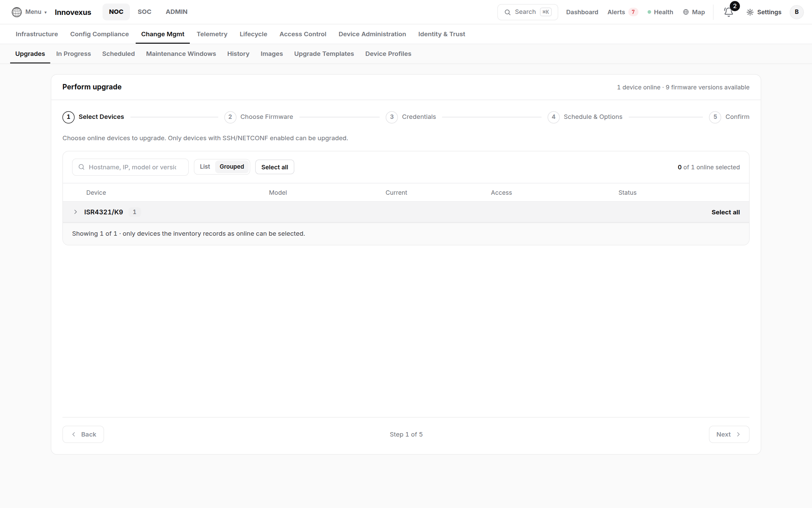Open the Dashboard link

[x=582, y=12]
